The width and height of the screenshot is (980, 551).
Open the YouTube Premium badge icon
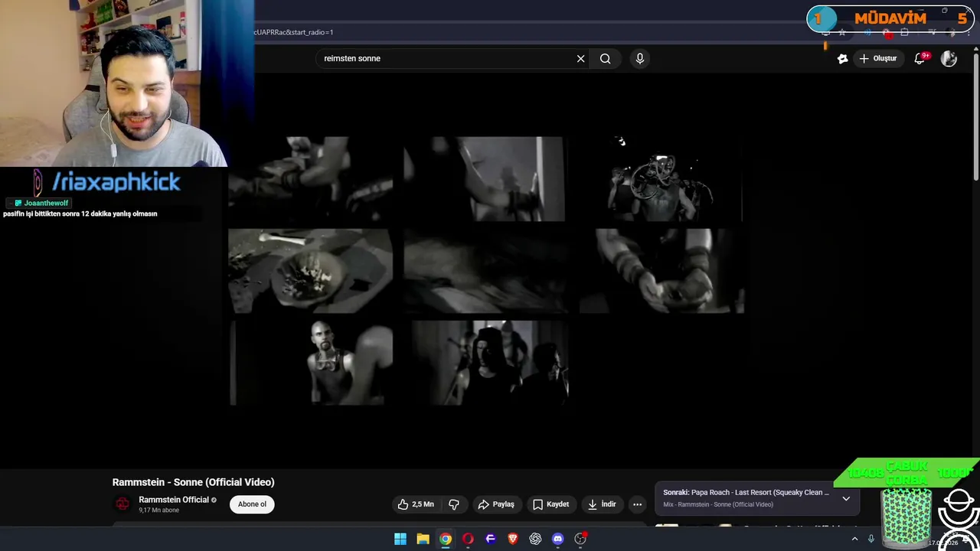coord(842,58)
